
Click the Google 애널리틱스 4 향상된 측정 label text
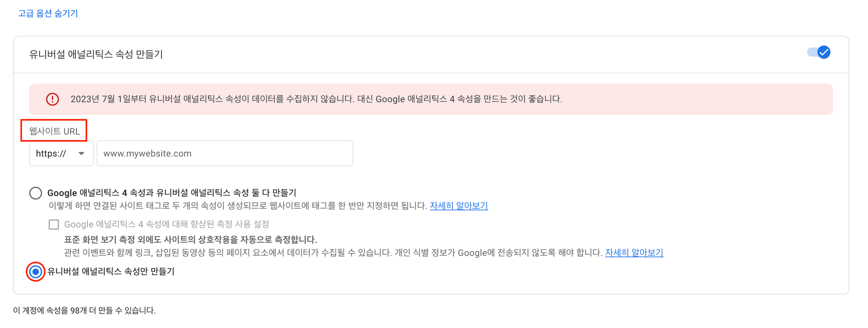167,224
